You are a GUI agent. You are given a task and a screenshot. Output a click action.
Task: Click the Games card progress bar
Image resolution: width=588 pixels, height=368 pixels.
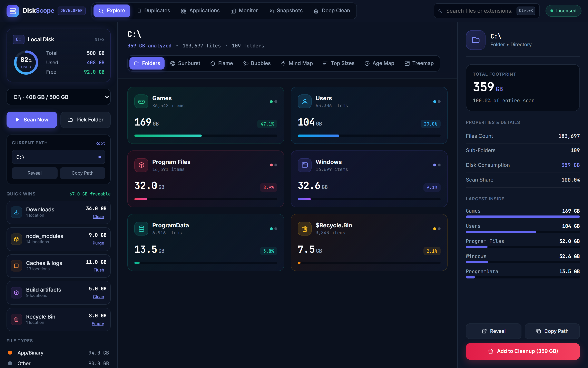[206, 136]
